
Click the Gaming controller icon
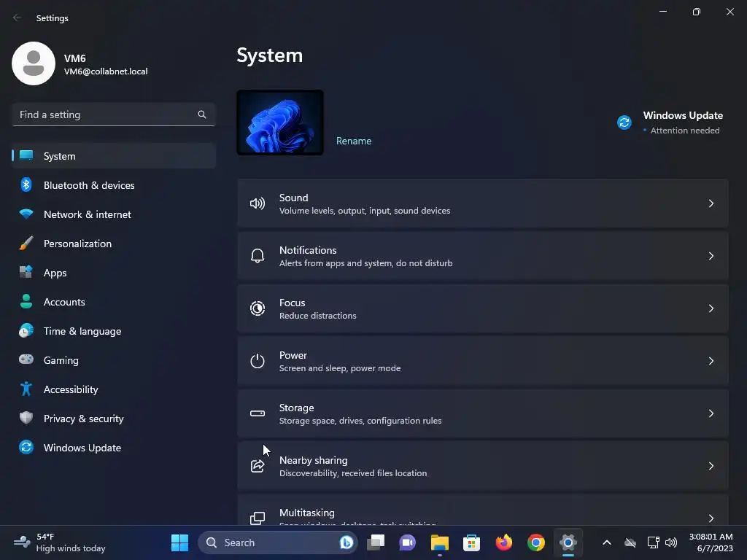[26, 359]
